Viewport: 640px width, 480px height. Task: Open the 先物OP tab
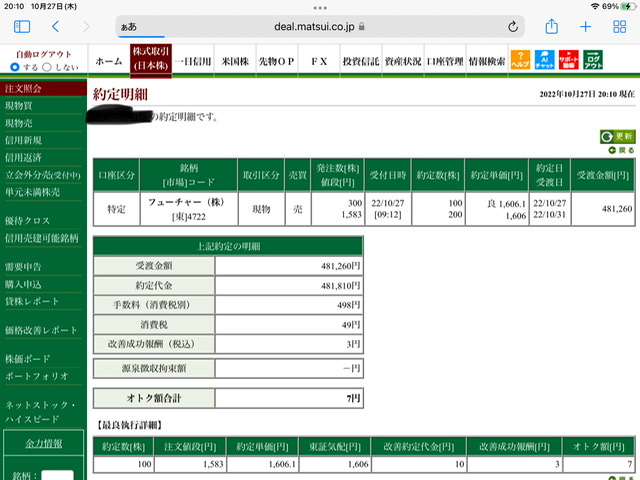pos(277,61)
